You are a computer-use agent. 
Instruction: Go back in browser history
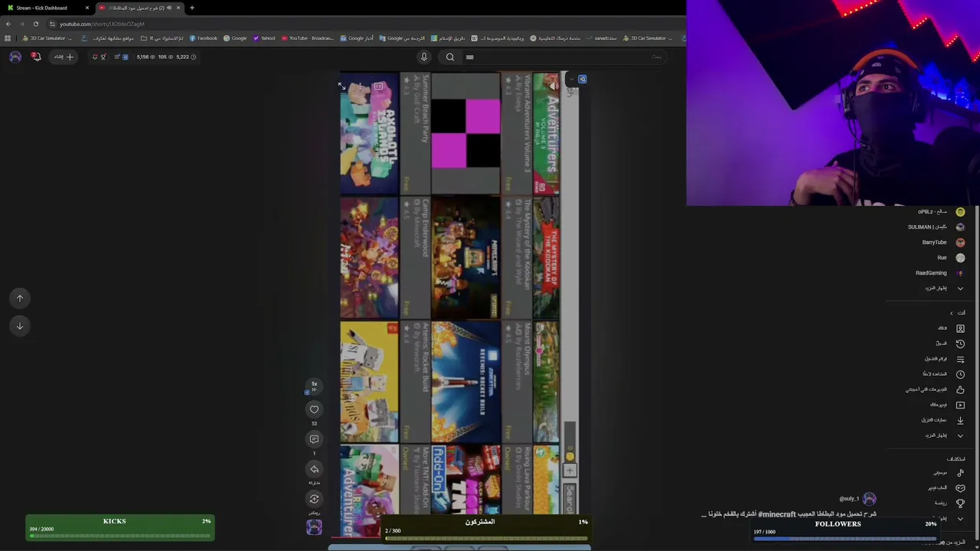tap(8, 24)
